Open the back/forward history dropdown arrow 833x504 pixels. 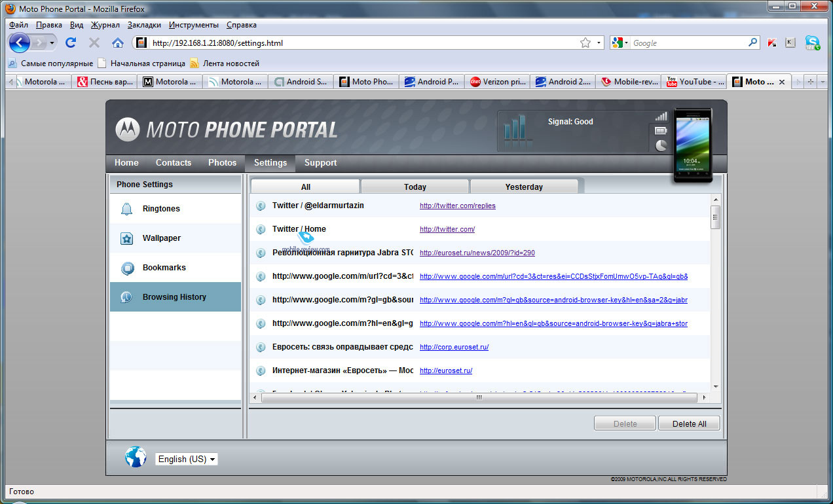click(52, 43)
